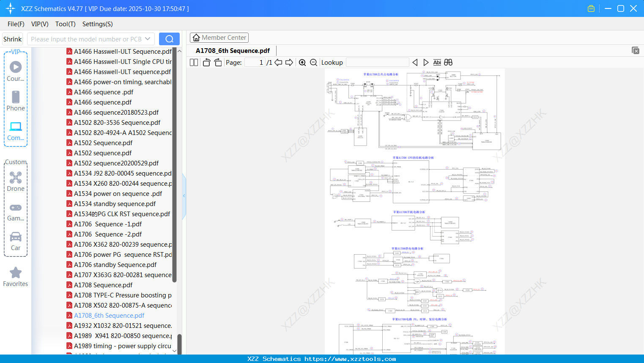Viewport: 644px width, 363px height.
Task: Click the toolbox icon in title bar
Action: pyautogui.click(x=591, y=8)
